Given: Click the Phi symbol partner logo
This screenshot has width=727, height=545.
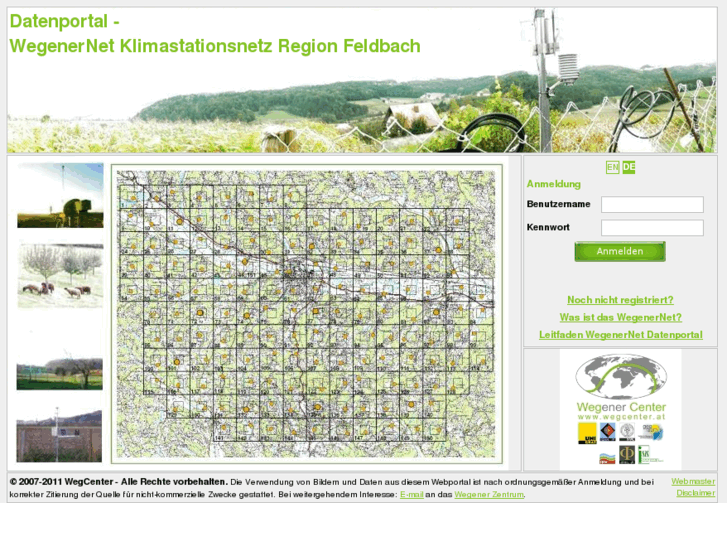Looking at the screenshot, I should (x=627, y=455).
